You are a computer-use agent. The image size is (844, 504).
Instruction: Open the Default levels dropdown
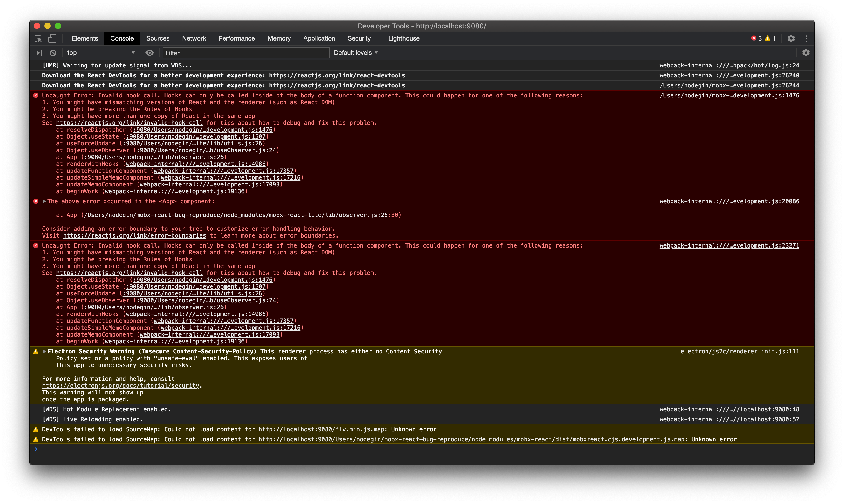pyautogui.click(x=356, y=53)
